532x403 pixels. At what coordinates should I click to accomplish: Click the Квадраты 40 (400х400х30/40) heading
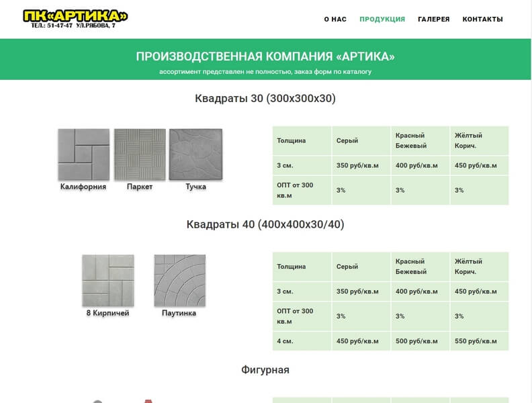click(x=265, y=224)
